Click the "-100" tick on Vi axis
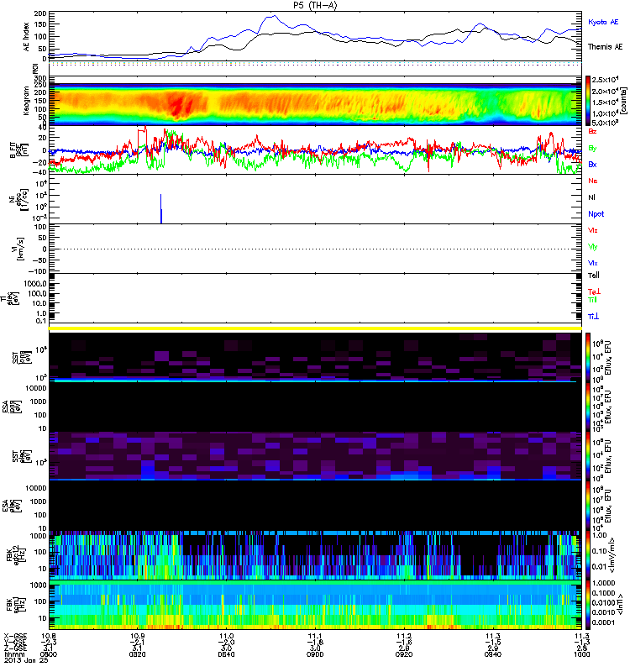The height and width of the screenshot is (672, 630). 37,271
